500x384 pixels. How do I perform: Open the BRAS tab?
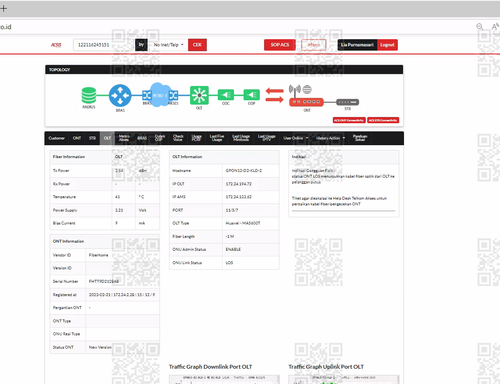[142, 138]
